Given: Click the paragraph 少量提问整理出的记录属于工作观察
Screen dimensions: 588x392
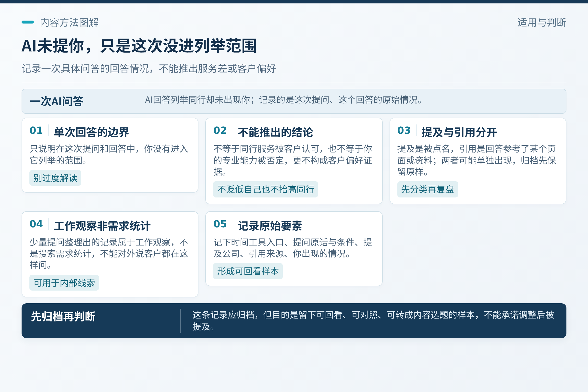Looking at the screenshot, I should tap(109, 254).
